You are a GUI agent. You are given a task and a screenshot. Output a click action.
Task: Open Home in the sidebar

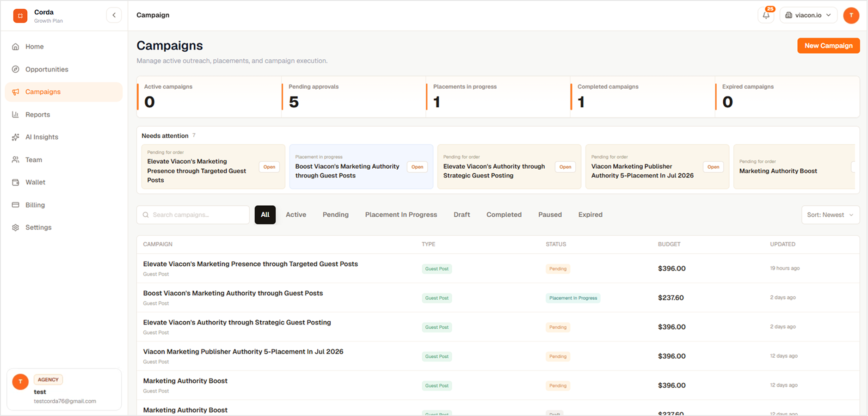[64, 47]
